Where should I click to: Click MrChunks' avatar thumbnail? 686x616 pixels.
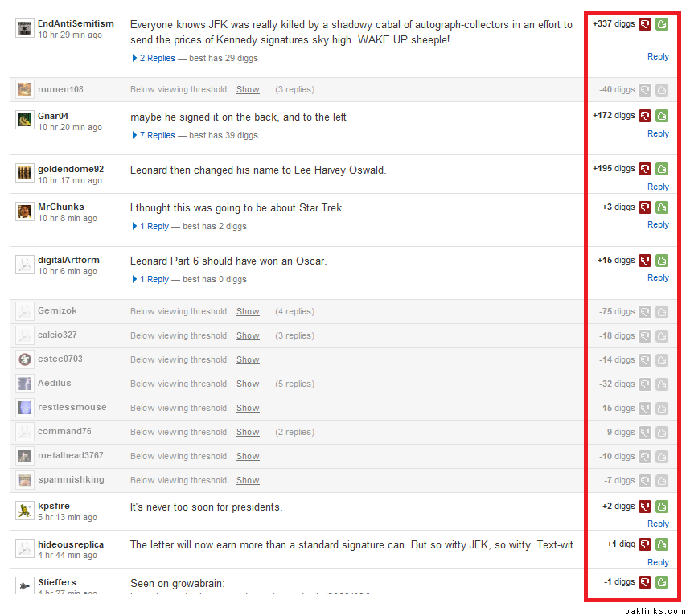(25, 211)
